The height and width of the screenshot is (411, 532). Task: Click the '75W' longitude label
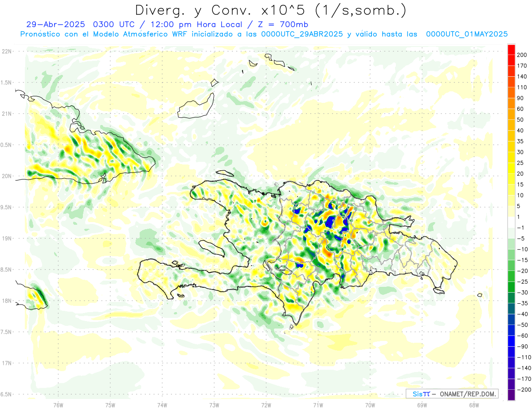point(110,405)
